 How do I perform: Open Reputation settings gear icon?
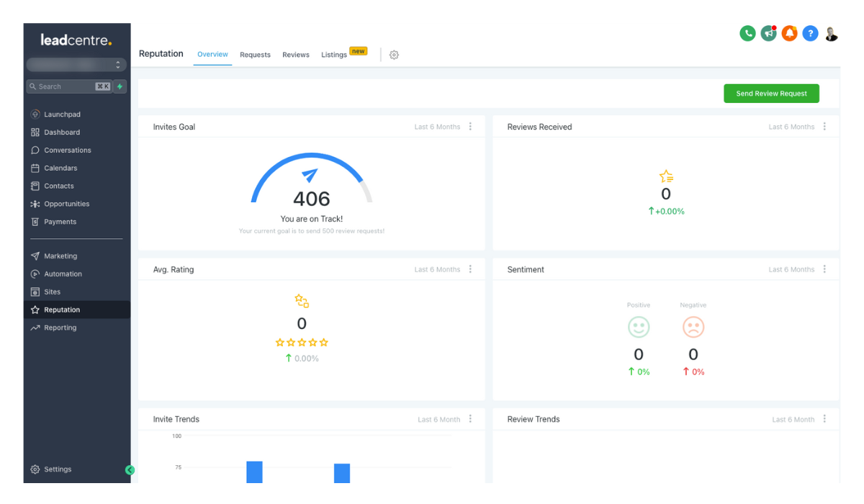394,55
